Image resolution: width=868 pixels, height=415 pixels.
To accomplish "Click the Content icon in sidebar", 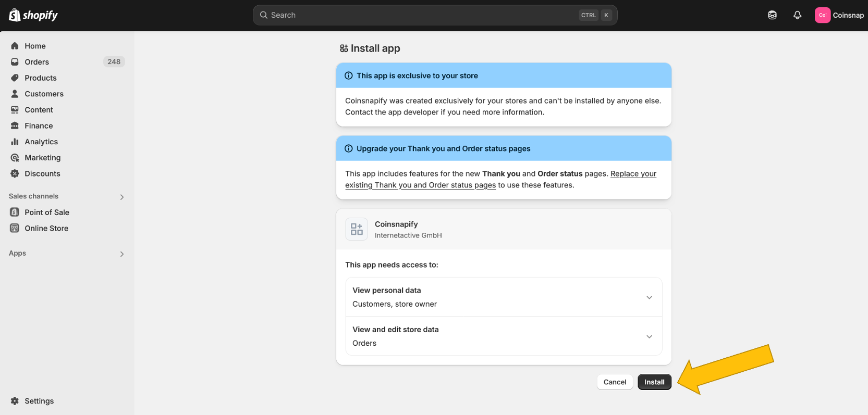I will click(15, 110).
